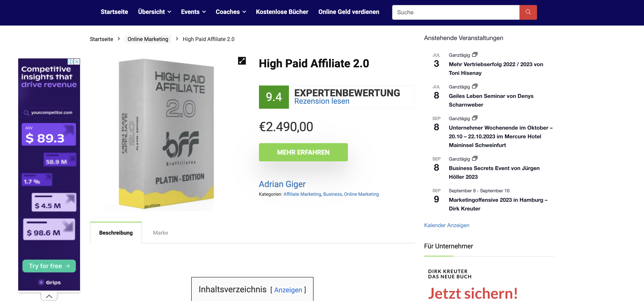The height and width of the screenshot is (301, 644).
Task: Click the red search magnifier button
Action: pos(528,12)
